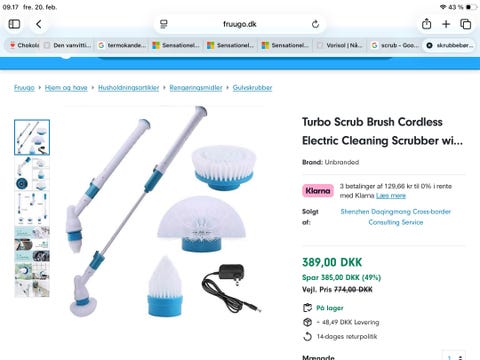Open Klarna Læs mere link
Viewport: 480px width, 360px height.
391,196
